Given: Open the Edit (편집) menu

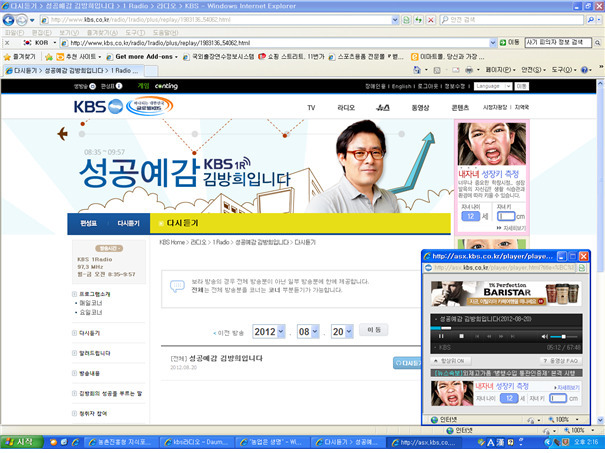Looking at the screenshot, I should pos(42,32).
